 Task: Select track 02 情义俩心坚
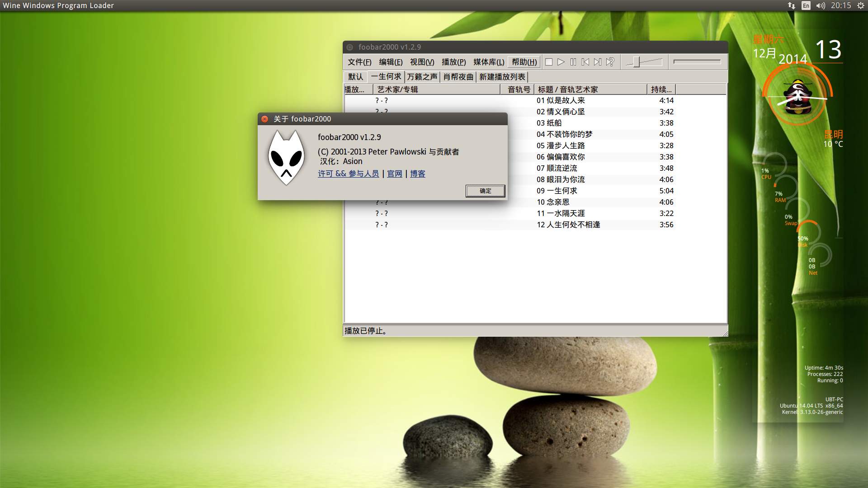pos(561,112)
